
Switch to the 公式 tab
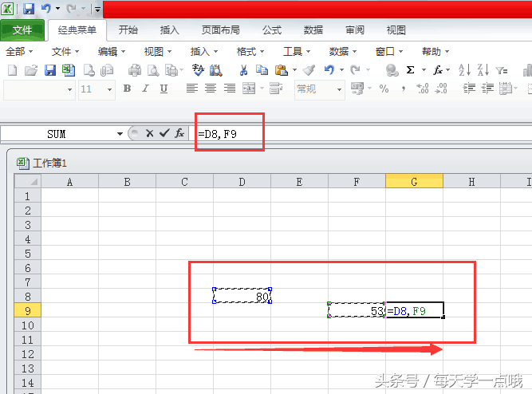coord(272,30)
